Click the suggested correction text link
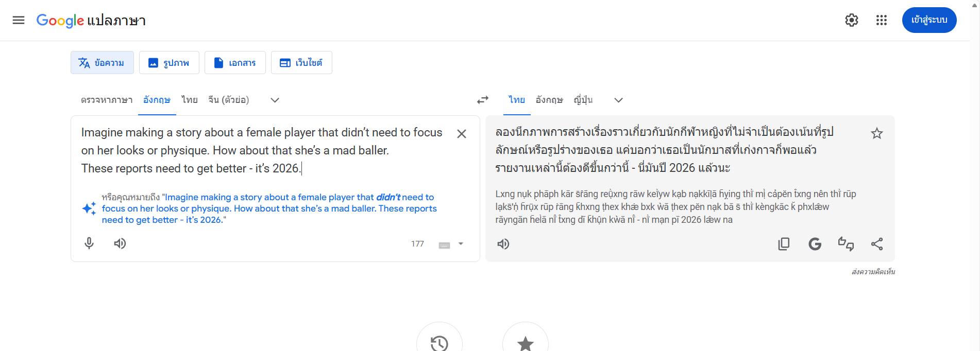 [x=268, y=208]
